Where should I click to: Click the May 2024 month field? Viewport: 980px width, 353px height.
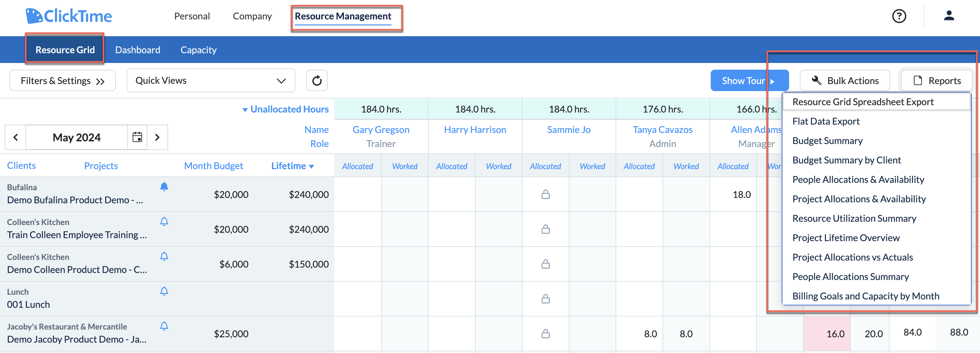pyautogui.click(x=76, y=137)
